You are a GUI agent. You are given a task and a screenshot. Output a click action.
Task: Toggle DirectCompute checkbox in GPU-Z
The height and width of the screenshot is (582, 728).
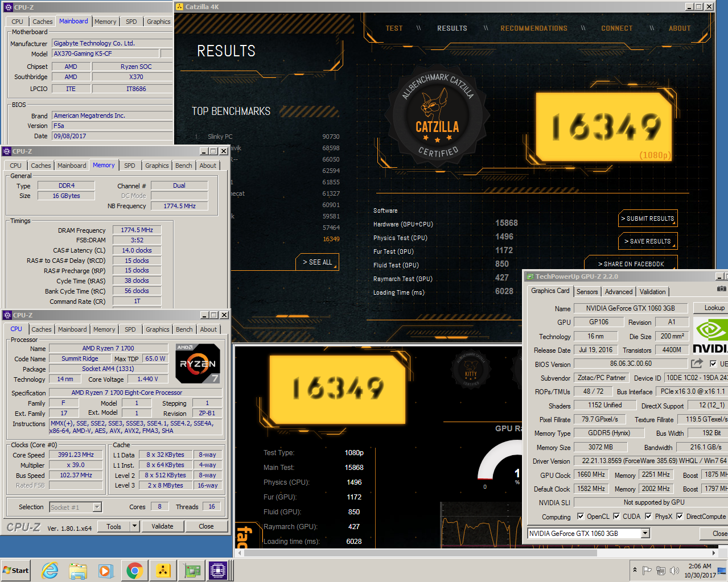coord(679,517)
